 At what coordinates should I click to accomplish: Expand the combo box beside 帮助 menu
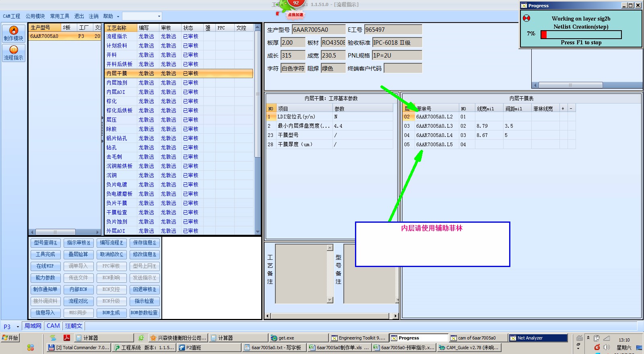click(x=159, y=16)
